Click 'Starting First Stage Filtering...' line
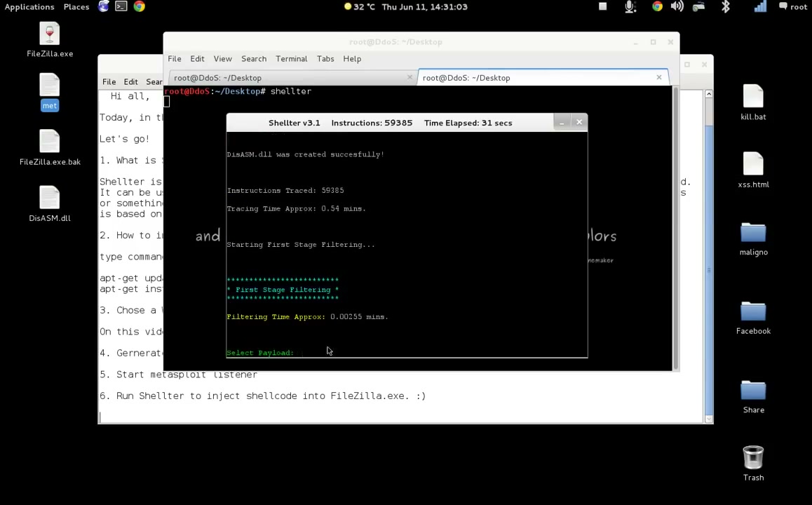 [x=301, y=245]
